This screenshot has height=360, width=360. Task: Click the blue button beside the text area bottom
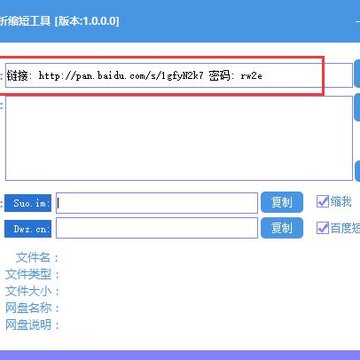[357, 171]
